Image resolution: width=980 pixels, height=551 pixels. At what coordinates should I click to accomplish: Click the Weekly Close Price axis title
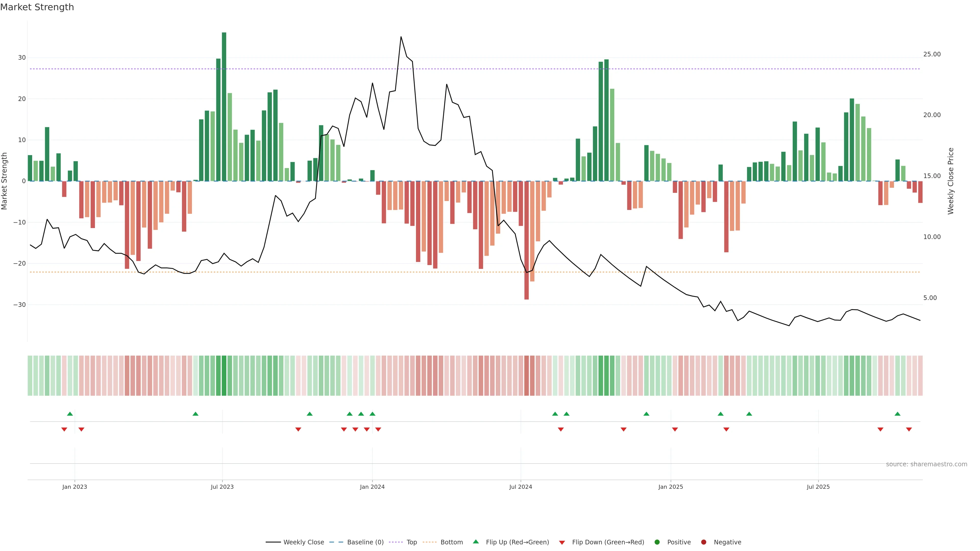pyautogui.click(x=951, y=181)
